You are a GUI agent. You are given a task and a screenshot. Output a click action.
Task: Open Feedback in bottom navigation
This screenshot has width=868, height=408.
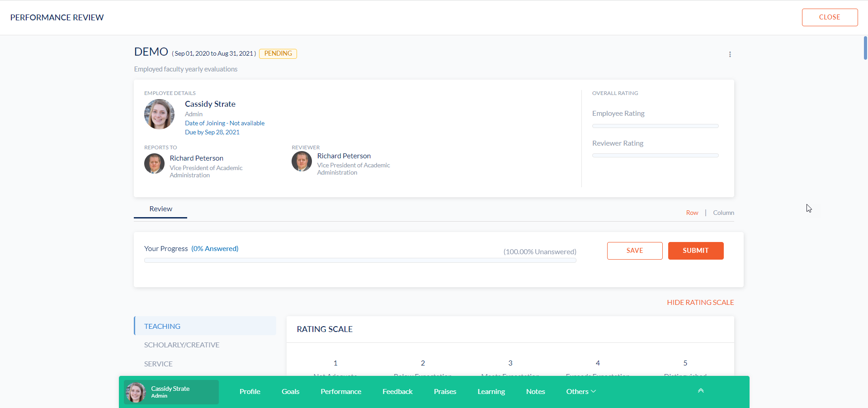(x=397, y=392)
